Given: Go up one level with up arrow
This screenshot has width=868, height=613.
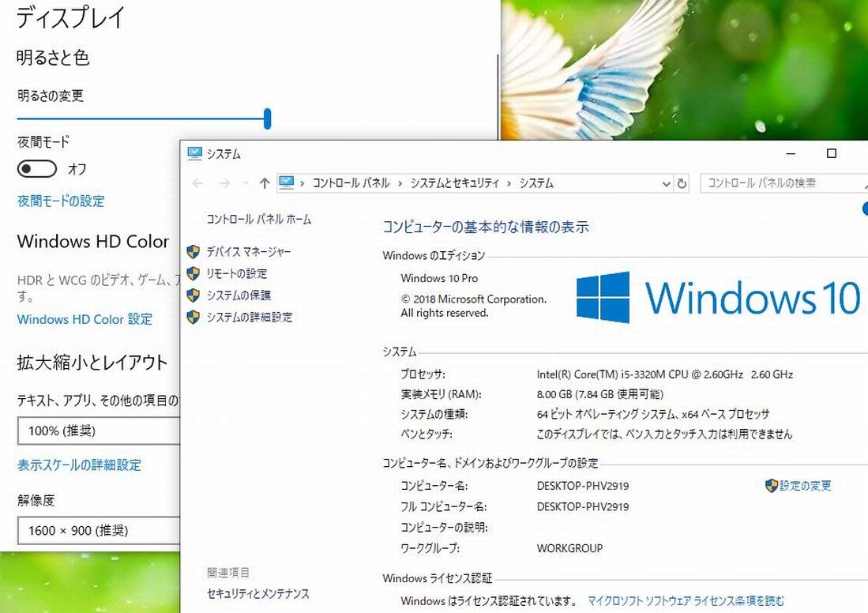Looking at the screenshot, I should [x=265, y=183].
